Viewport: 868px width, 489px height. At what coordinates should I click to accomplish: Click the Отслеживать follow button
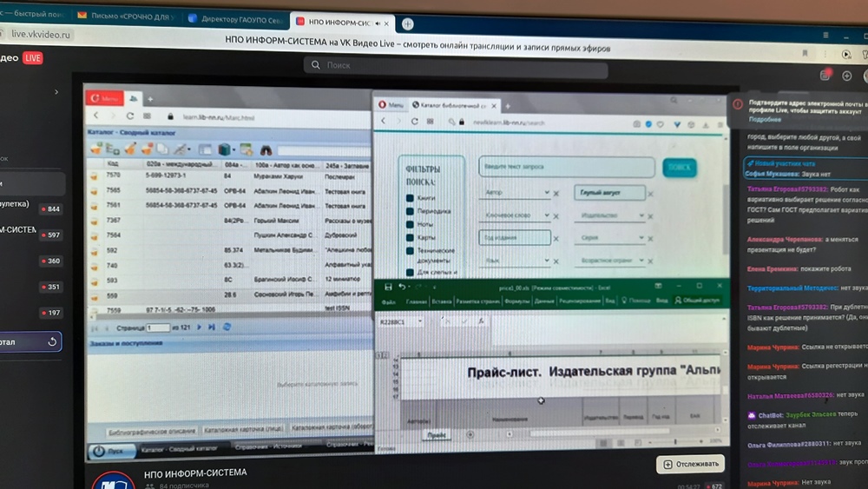[690, 464]
